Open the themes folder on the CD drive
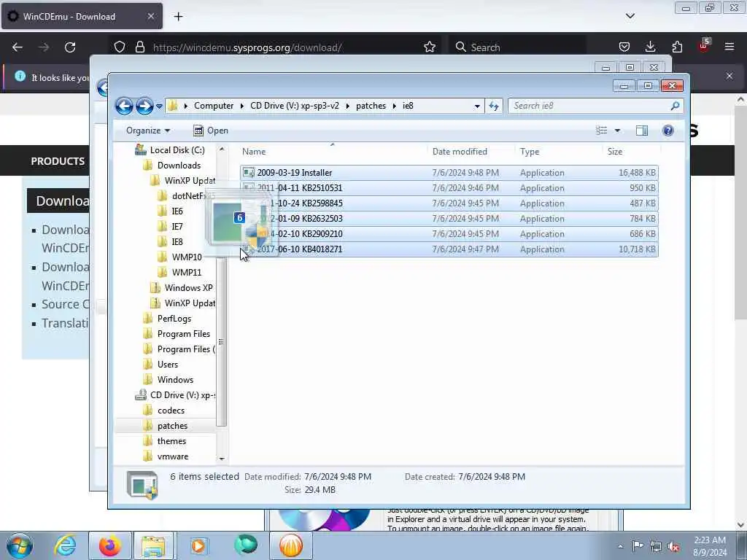 pyautogui.click(x=171, y=441)
